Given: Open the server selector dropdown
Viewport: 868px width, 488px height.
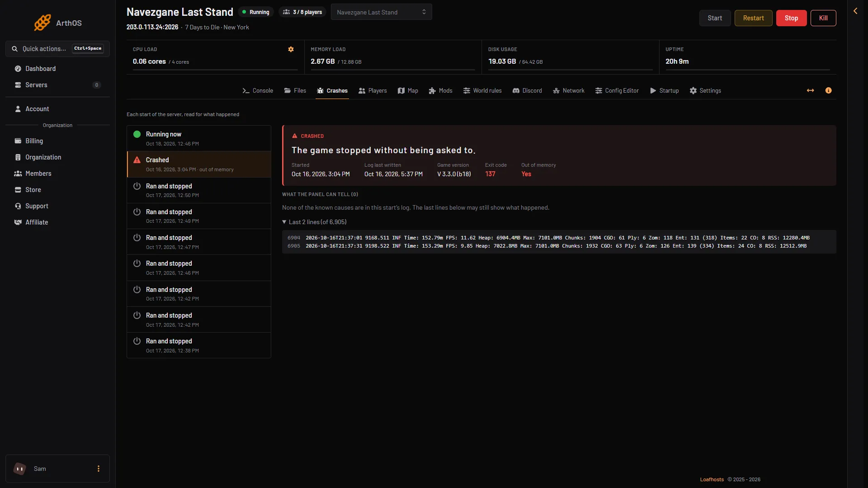Looking at the screenshot, I should (x=381, y=12).
